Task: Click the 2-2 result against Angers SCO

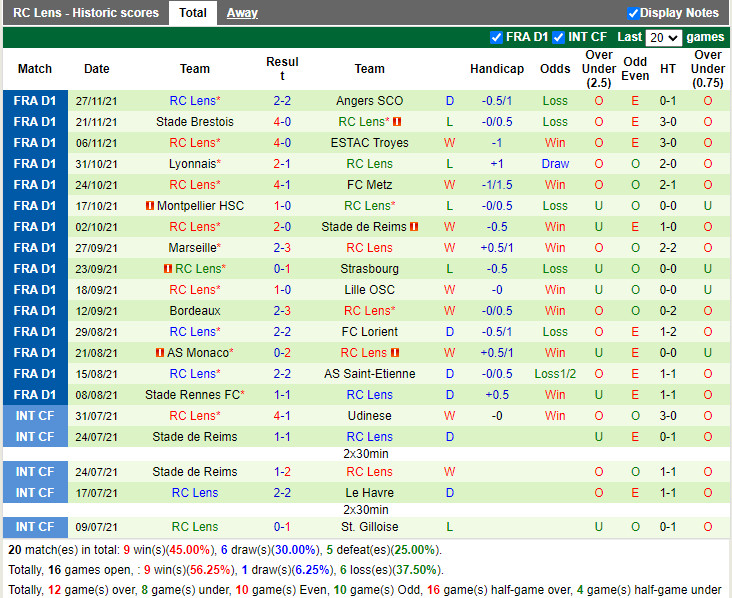Action: click(x=282, y=101)
